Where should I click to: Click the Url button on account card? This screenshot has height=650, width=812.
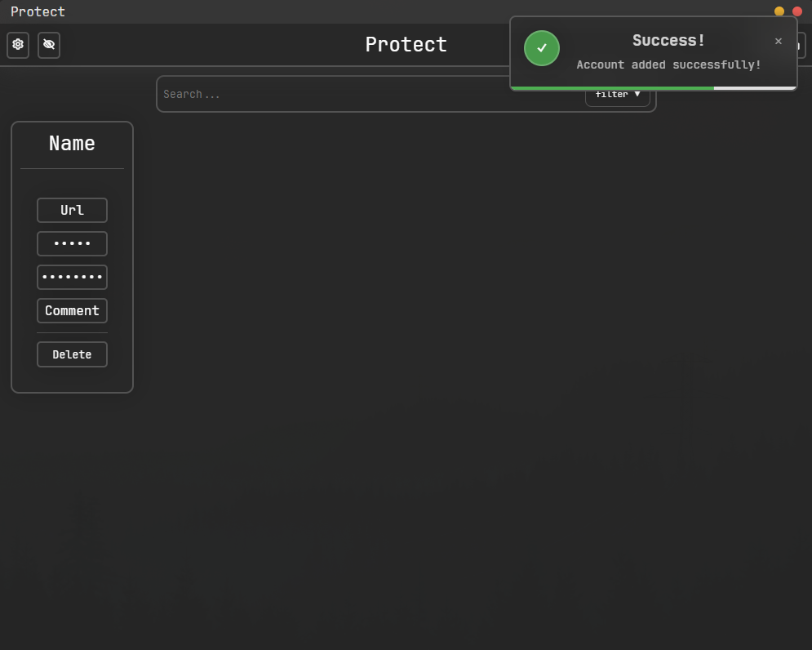(x=72, y=210)
